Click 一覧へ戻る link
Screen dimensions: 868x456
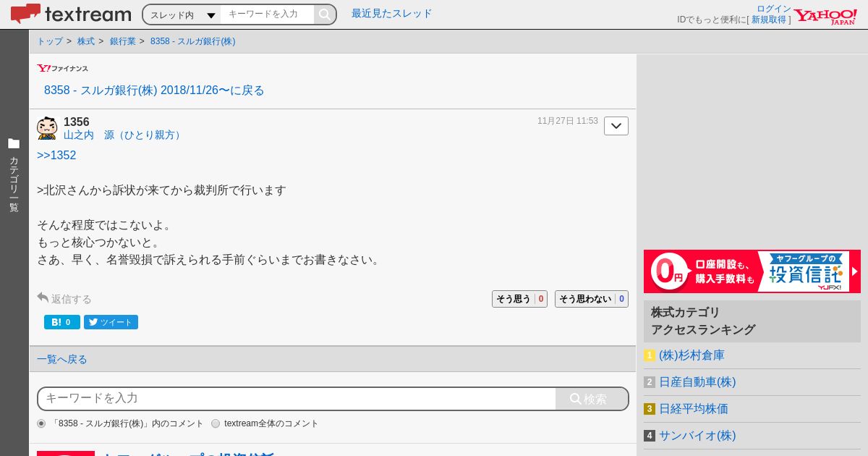point(62,359)
